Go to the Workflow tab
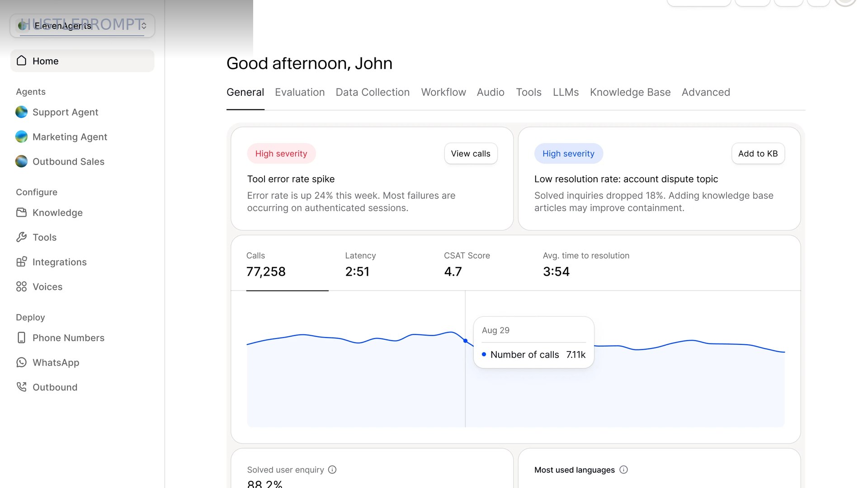 pyautogui.click(x=443, y=92)
